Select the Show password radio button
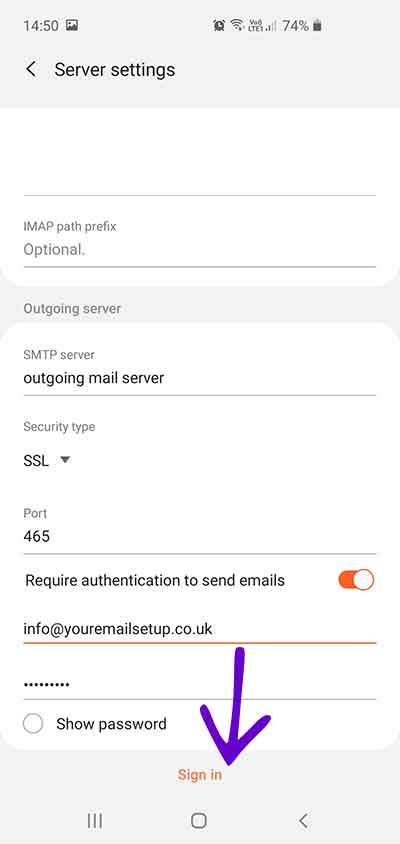400x844 pixels. [x=33, y=723]
